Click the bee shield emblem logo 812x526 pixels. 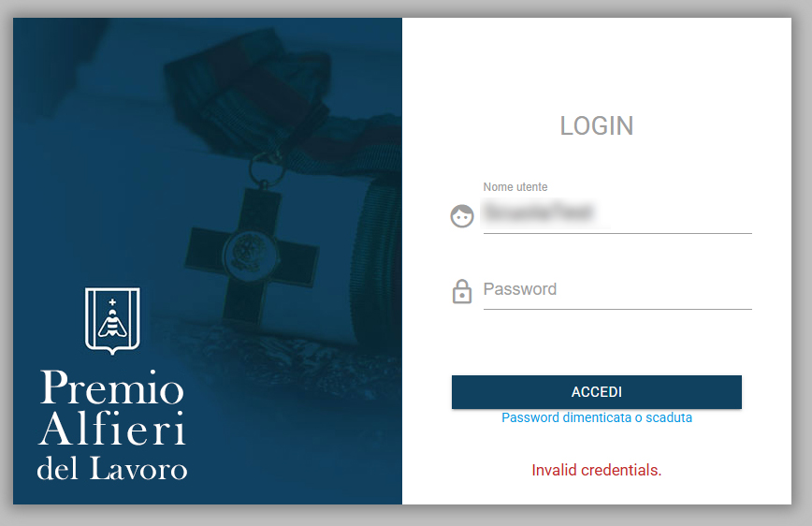click(112, 321)
